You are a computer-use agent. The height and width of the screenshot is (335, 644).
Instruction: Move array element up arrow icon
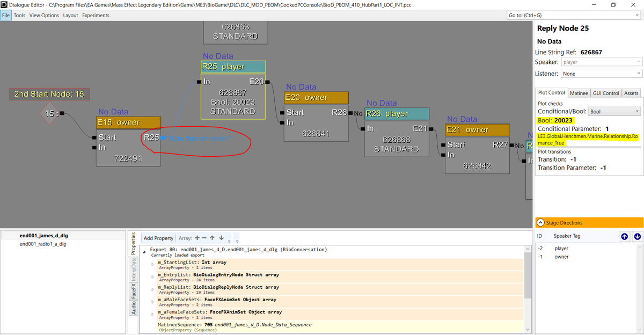213,238
